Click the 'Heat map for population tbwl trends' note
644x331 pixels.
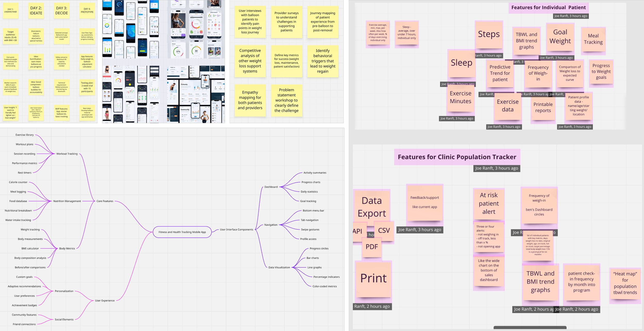(x=625, y=283)
